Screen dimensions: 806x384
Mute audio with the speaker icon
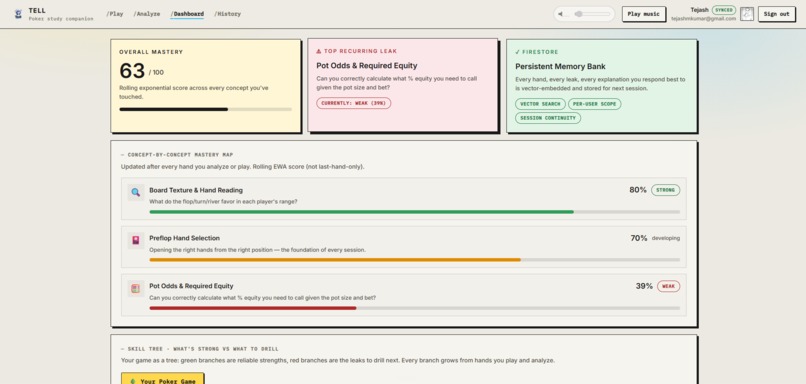tap(560, 14)
